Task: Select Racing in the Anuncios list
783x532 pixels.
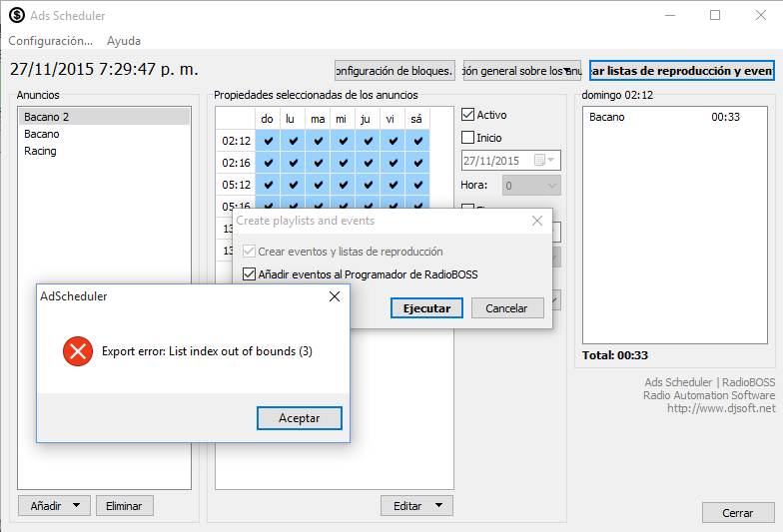Action: point(41,152)
